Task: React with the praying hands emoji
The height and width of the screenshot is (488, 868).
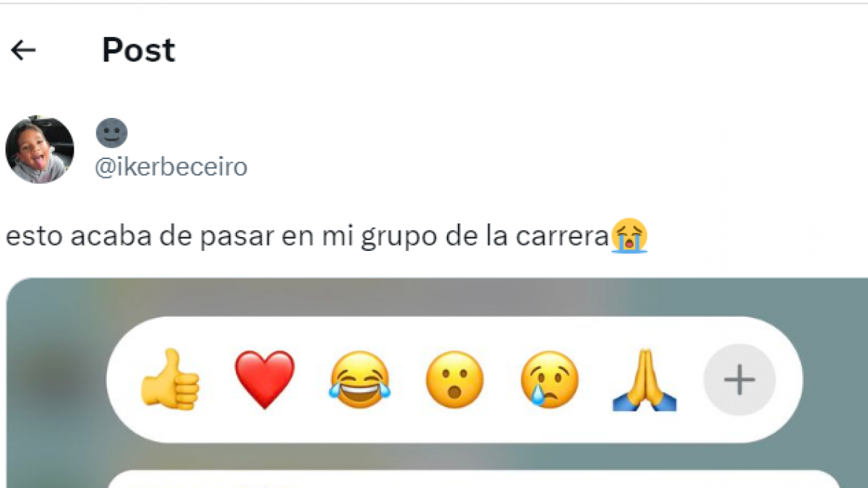Action: tap(644, 380)
